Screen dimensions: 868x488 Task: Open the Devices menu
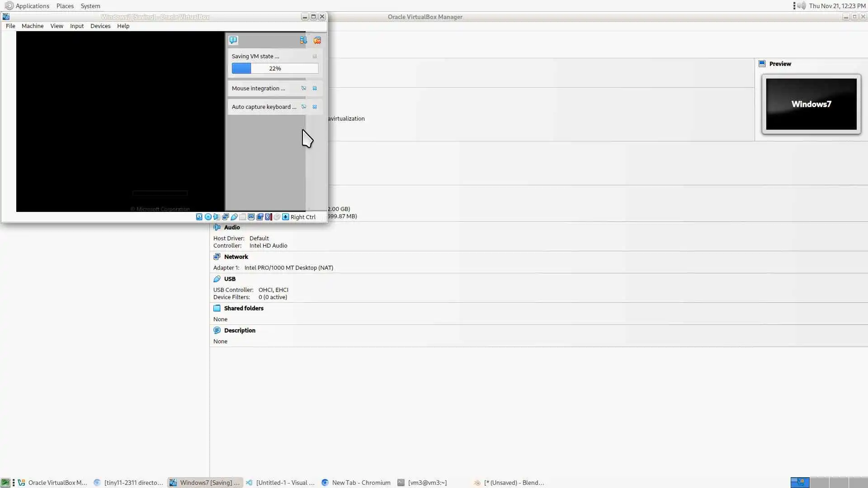(100, 26)
